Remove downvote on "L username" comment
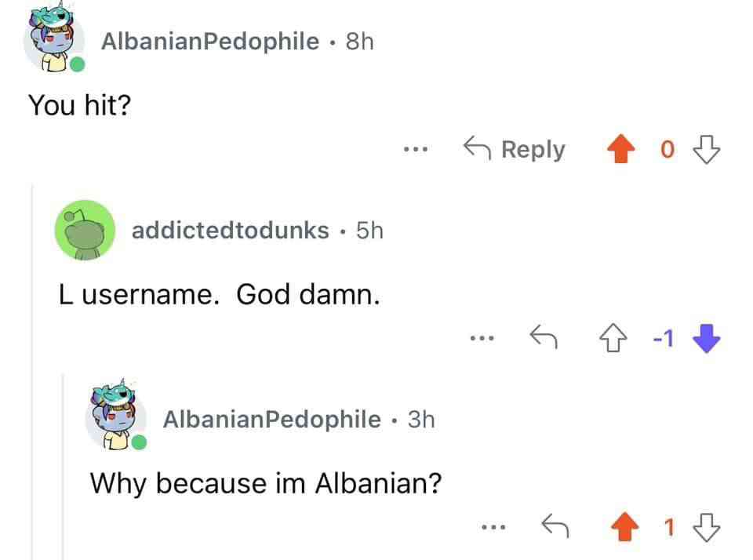Viewport: 753px width, 560px height. coord(706,338)
